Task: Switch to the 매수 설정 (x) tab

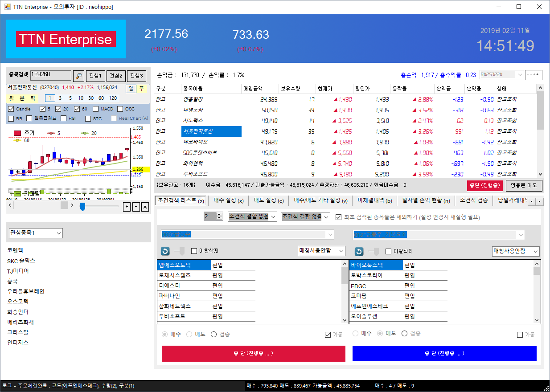Action: (x=229, y=200)
